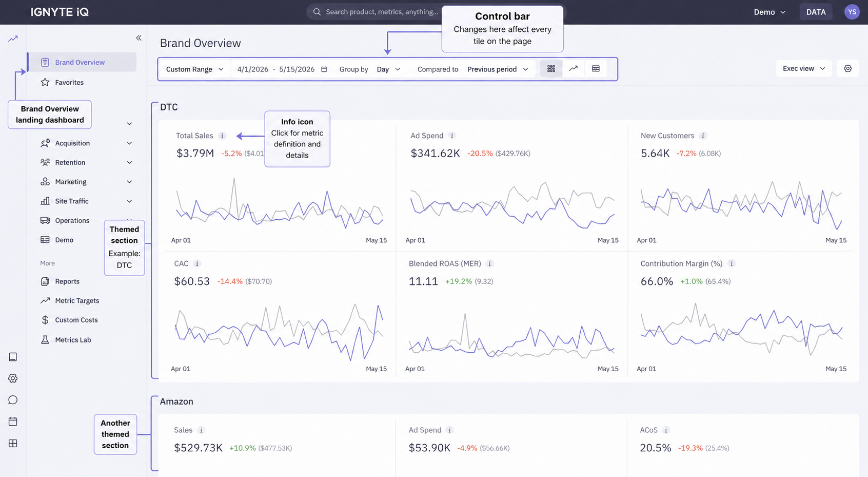Expand the Marketing menu chevron
The height and width of the screenshot is (477, 868).
click(129, 182)
